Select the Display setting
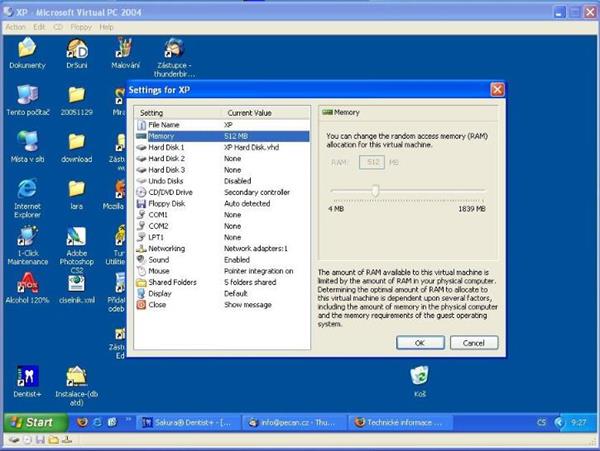This screenshot has height=451, width=600. pos(222,293)
